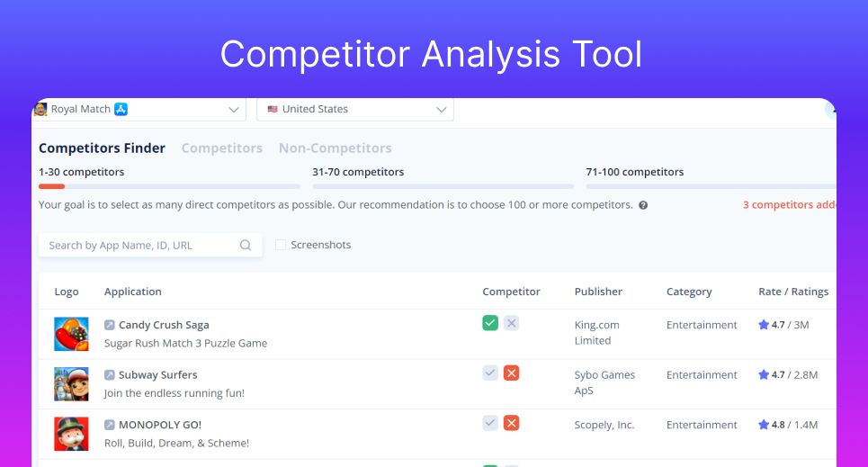Viewport: 868px width, 467px height.
Task: Click the help question mark icon
Action: [x=643, y=205]
